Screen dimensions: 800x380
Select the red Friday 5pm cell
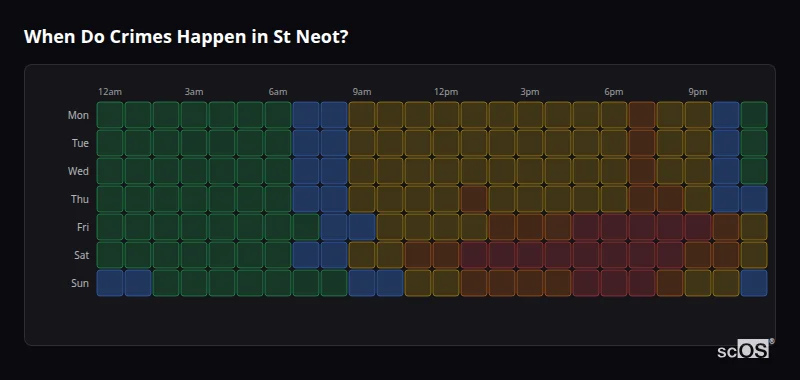586,227
